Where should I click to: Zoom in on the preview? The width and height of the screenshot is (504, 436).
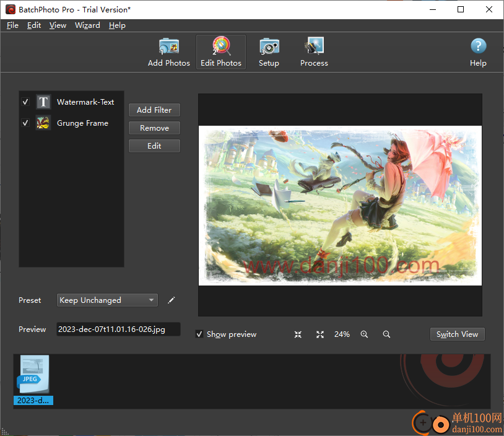[364, 334]
